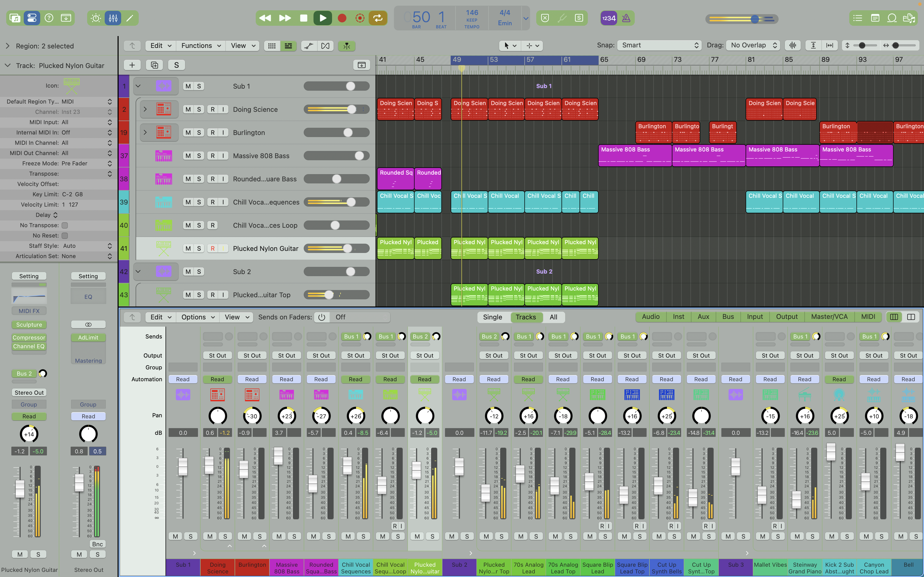Click the Sculpture instrument slot button
924x577 pixels.
[29, 325]
